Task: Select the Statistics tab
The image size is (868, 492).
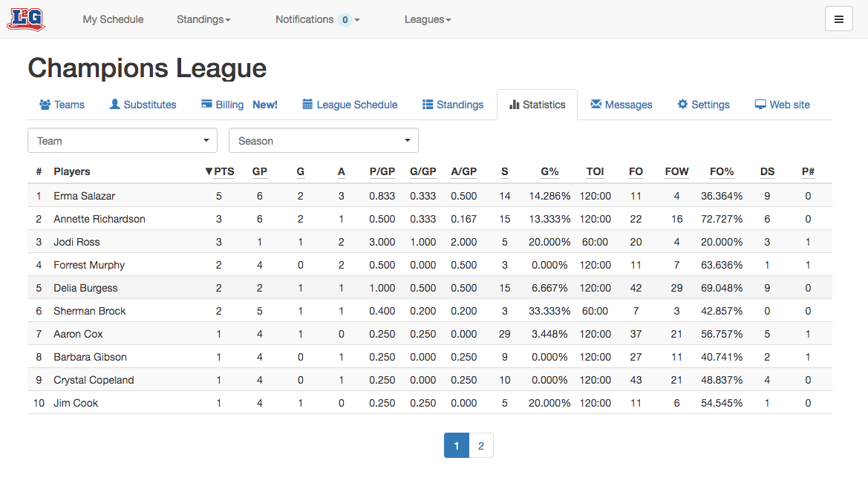Action: point(537,105)
